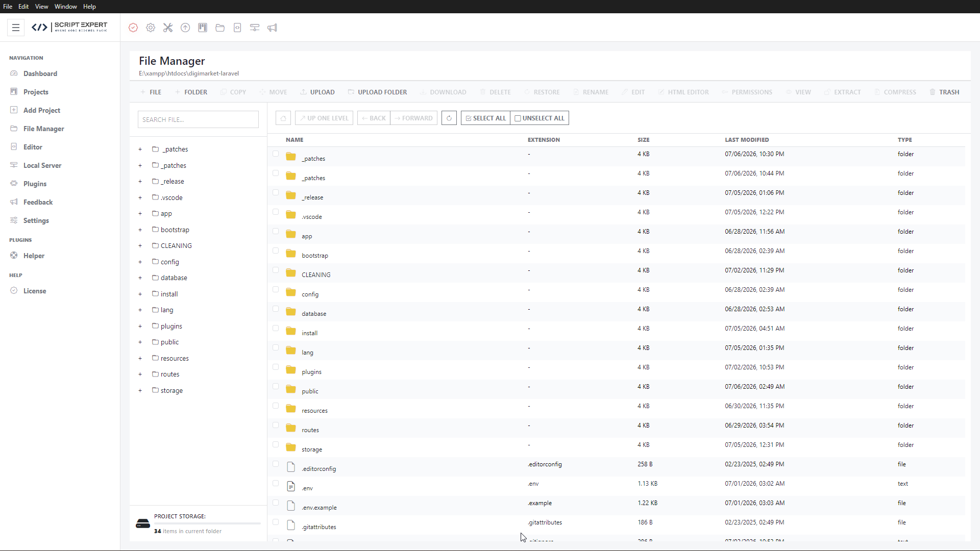The width and height of the screenshot is (980, 551).
Task: Click the project storage drive icon
Action: click(143, 523)
